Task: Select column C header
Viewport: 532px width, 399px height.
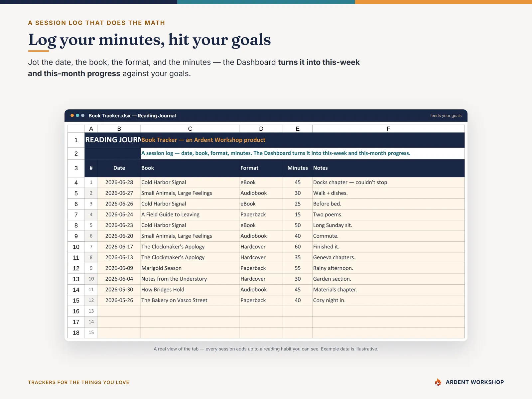Action: [190, 129]
